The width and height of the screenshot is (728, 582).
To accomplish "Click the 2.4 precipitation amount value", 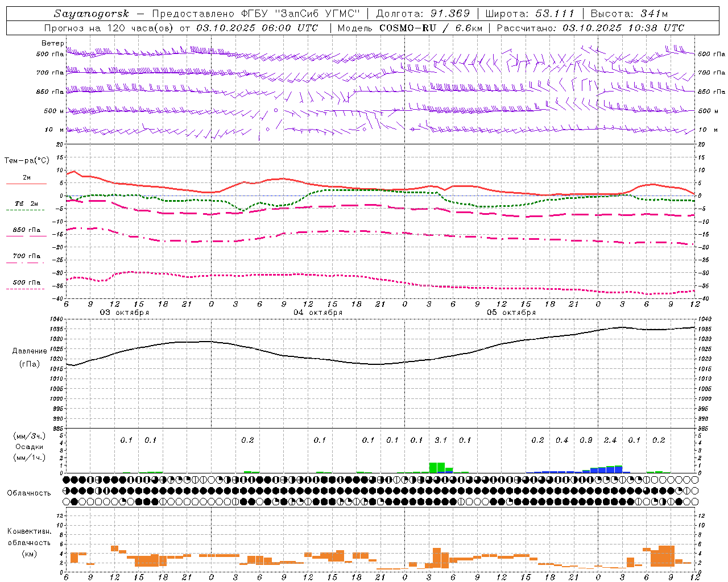I will 610,440.
